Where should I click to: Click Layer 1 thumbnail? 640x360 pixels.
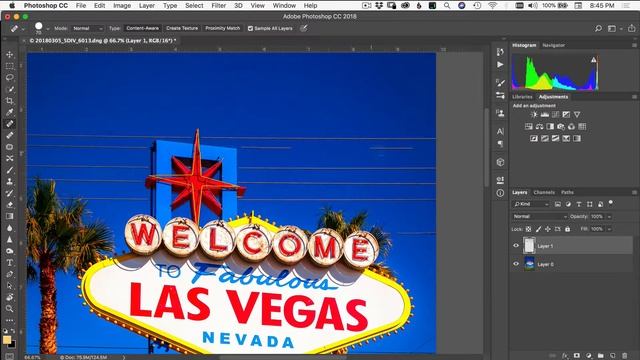click(529, 246)
